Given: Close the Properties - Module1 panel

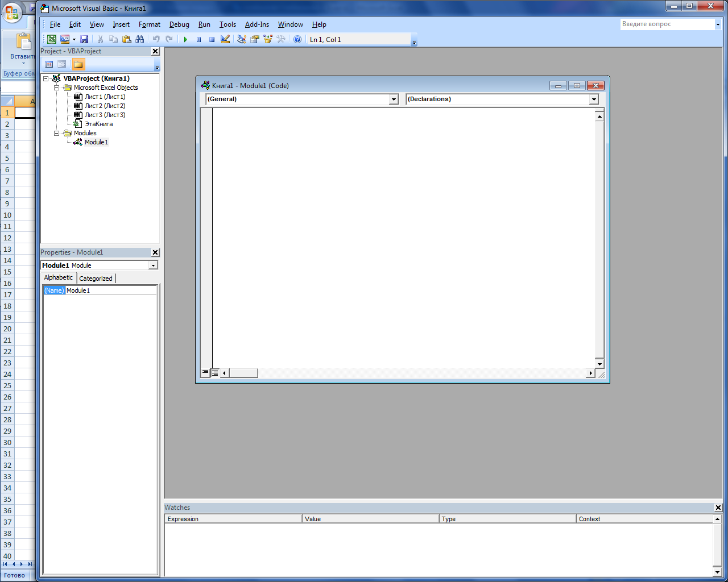Looking at the screenshot, I should 155,252.
